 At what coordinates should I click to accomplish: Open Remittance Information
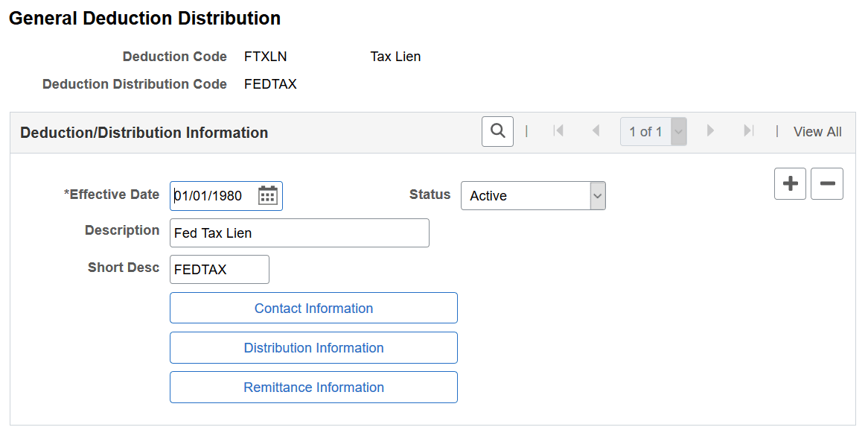tap(313, 387)
